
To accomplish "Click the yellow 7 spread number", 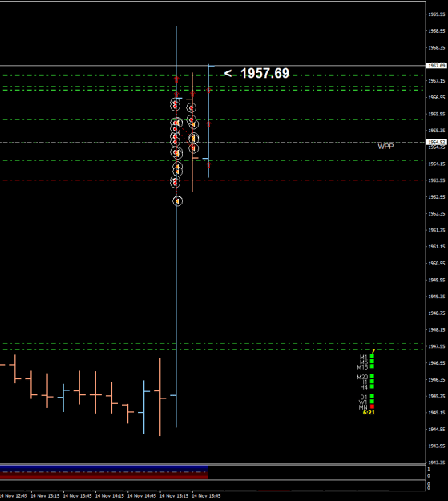I will pos(373,351).
